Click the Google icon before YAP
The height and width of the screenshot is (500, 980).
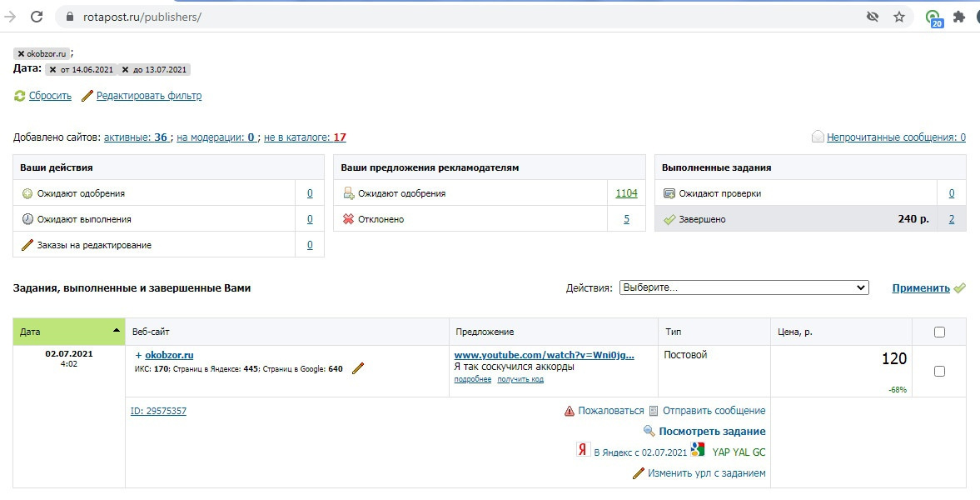[698, 449]
